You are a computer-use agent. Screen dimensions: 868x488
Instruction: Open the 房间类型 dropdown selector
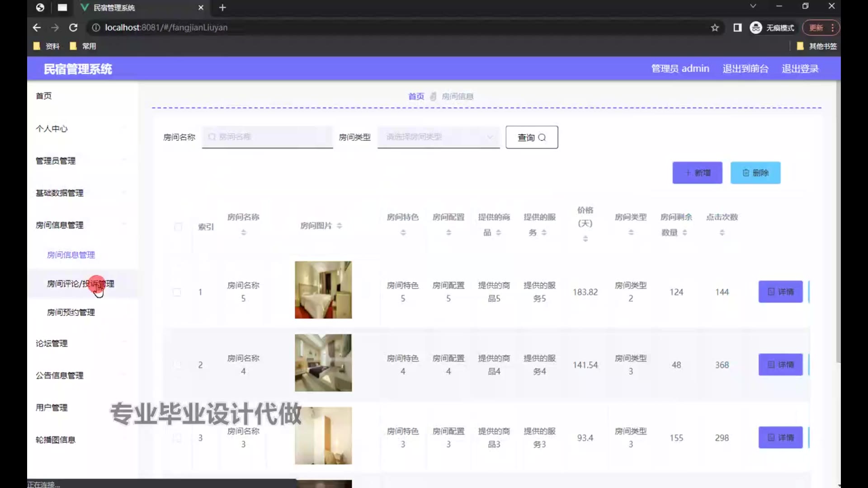(438, 137)
